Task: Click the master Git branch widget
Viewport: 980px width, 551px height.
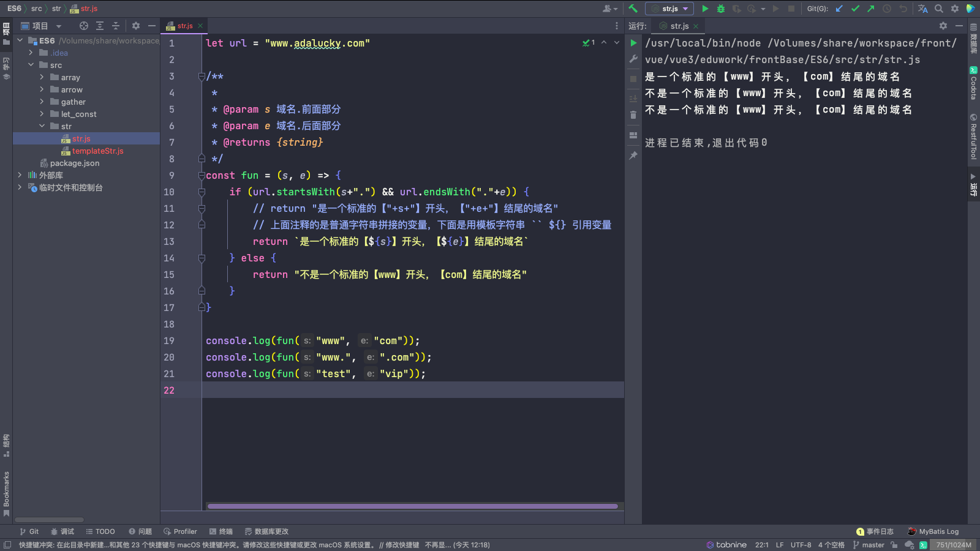Action: 869,545
